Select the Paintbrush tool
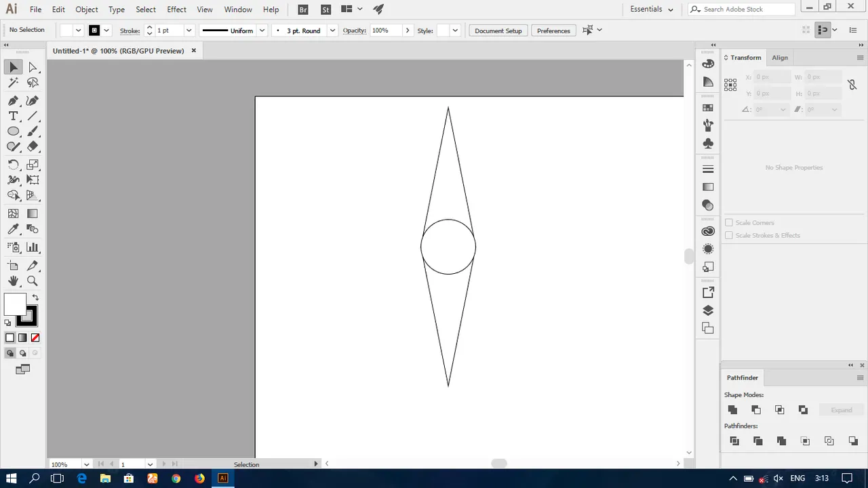Screen dimensions: 868x488 pyautogui.click(x=33, y=131)
